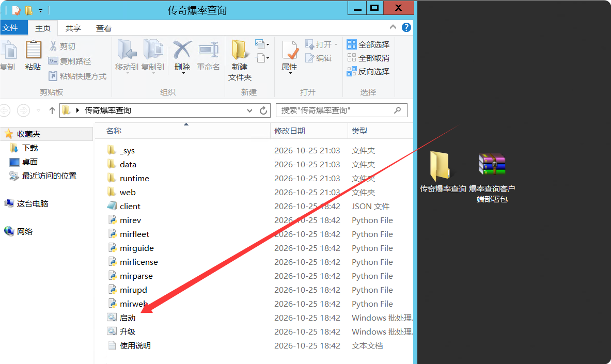The height and width of the screenshot is (364, 611).
Task: Select the 爆率查询客户端部署包 archive on desktop
Action: 492,178
